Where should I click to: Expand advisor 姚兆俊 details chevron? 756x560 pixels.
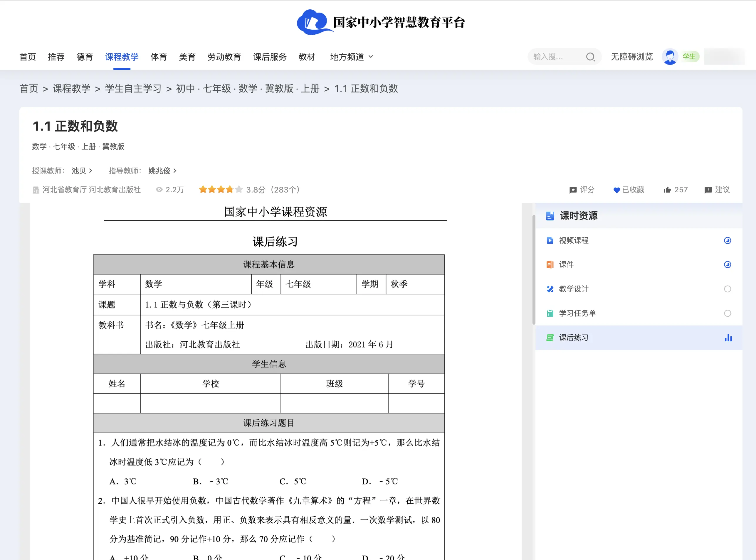175,171
